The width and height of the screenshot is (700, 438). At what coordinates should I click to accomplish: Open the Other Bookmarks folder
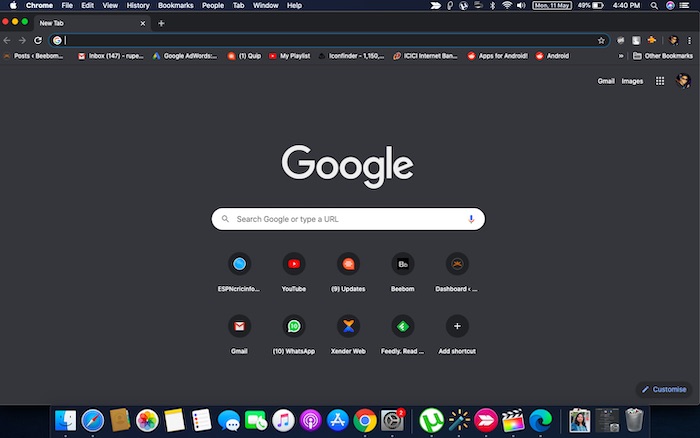(x=663, y=56)
